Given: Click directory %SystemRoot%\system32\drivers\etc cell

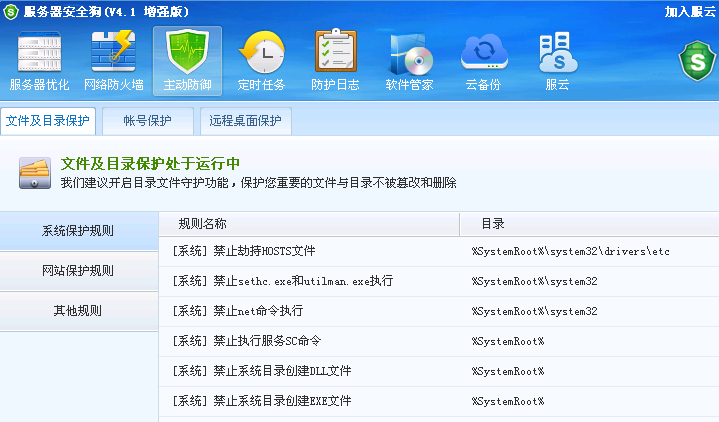Looking at the screenshot, I should (x=571, y=251).
